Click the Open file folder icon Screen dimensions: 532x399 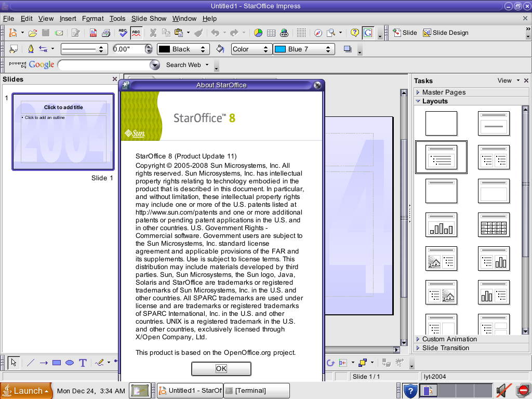tap(33, 33)
